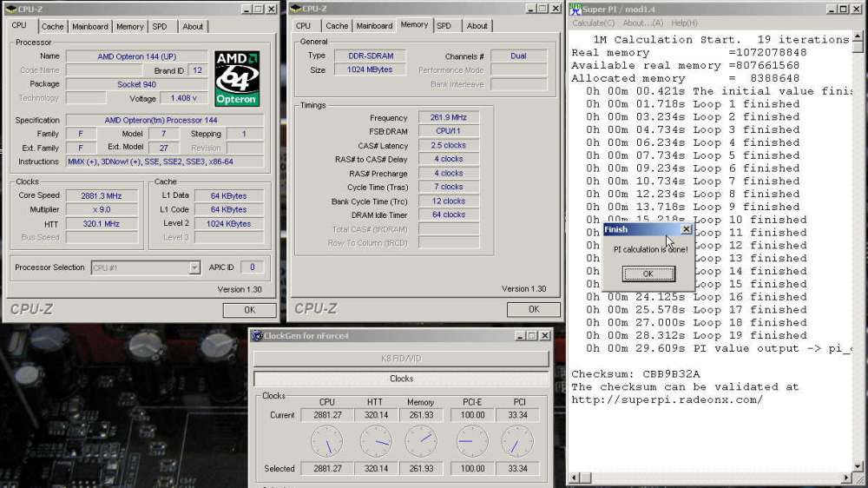Click the current CPU value 2881.27 in ClockGen
Image resolution: width=868 pixels, height=488 pixels.
[327, 415]
